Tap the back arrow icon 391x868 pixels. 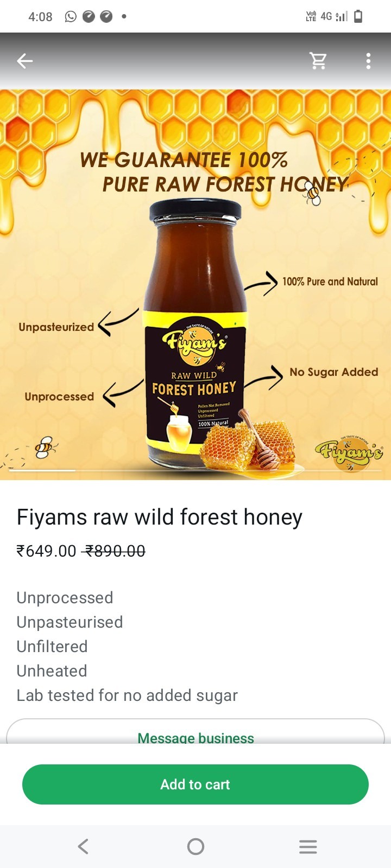[x=25, y=61]
